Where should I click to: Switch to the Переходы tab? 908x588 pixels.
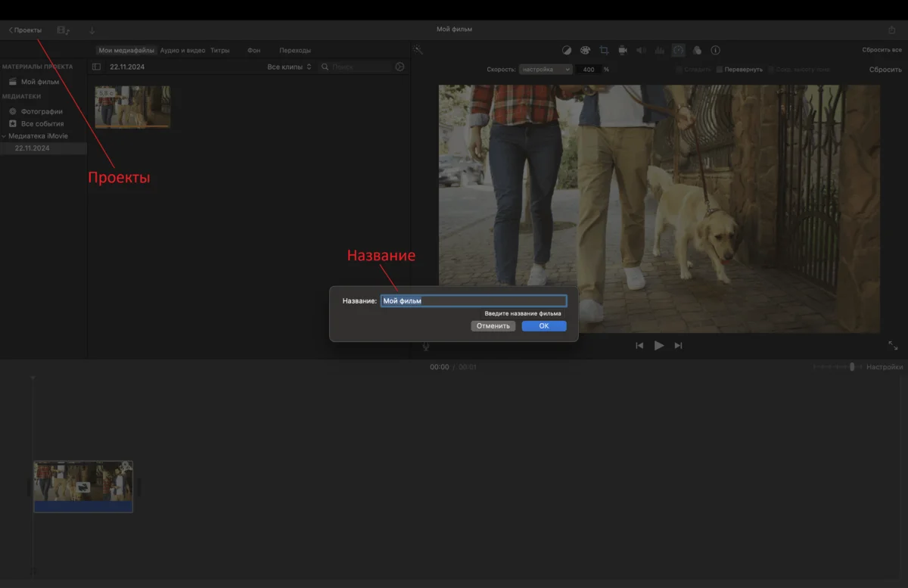tap(294, 50)
